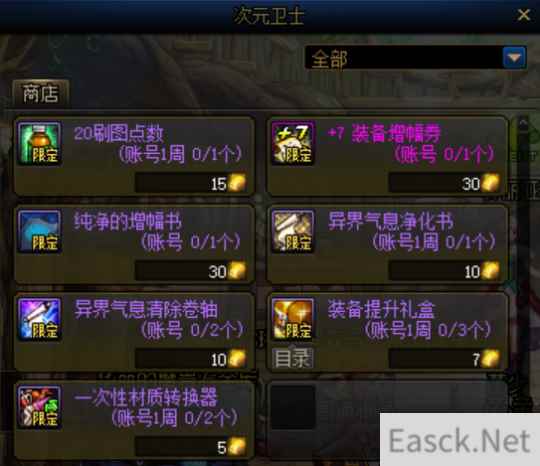Open the 目录 button under 装备提升礼盒
The width and height of the screenshot is (540, 466).
[293, 359]
